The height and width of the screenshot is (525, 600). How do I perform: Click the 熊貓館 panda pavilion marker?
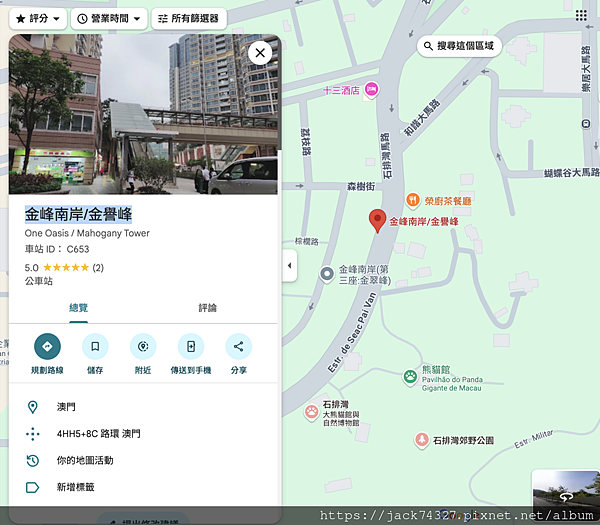(x=410, y=377)
